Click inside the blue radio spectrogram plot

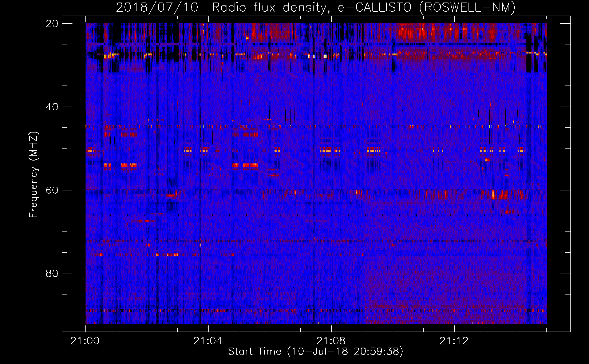[x=316, y=174]
